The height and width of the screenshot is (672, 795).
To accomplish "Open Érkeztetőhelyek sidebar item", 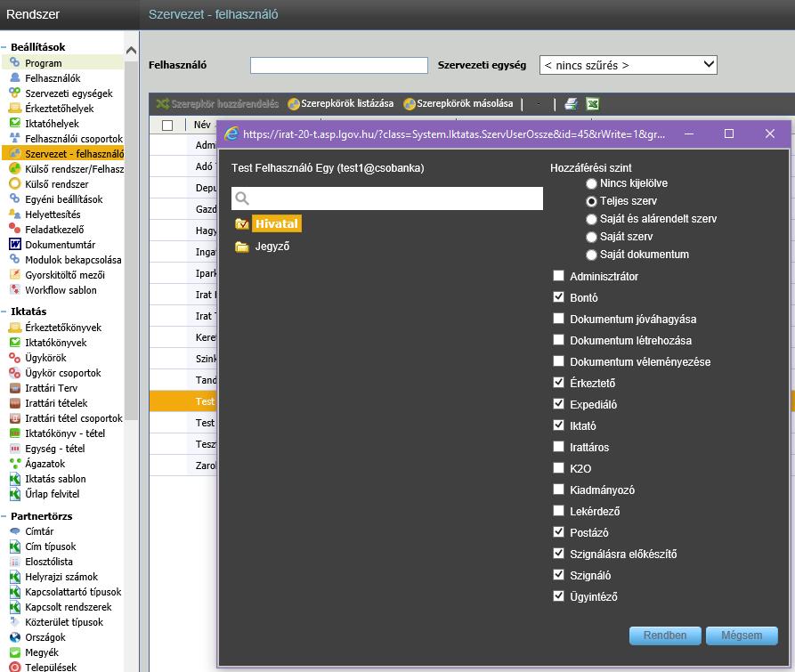I will (x=60, y=109).
